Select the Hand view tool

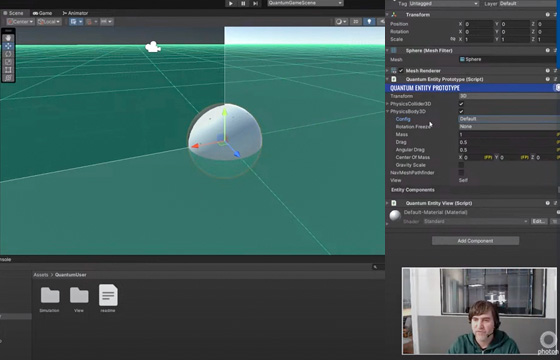(8, 38)
